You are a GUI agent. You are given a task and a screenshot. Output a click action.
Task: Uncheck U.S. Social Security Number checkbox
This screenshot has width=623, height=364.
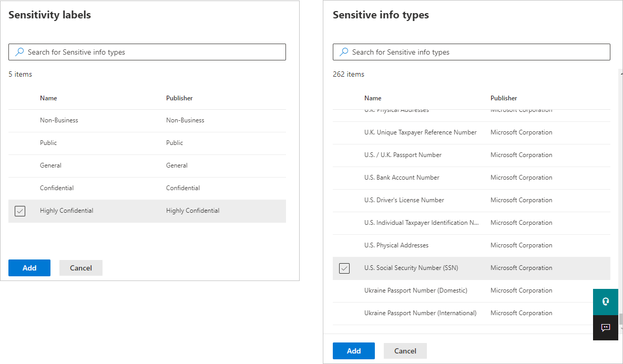click(x=344, y=268)
